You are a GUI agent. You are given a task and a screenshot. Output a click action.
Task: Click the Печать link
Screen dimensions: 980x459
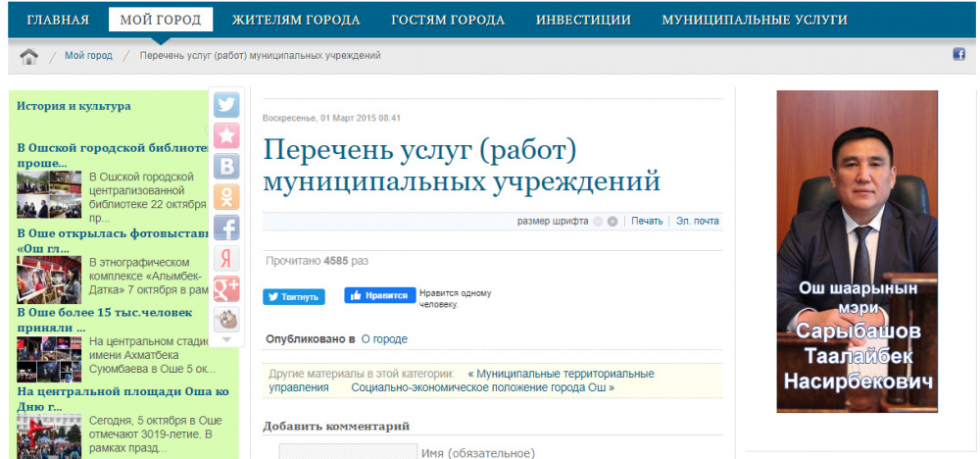click(647, 222)
